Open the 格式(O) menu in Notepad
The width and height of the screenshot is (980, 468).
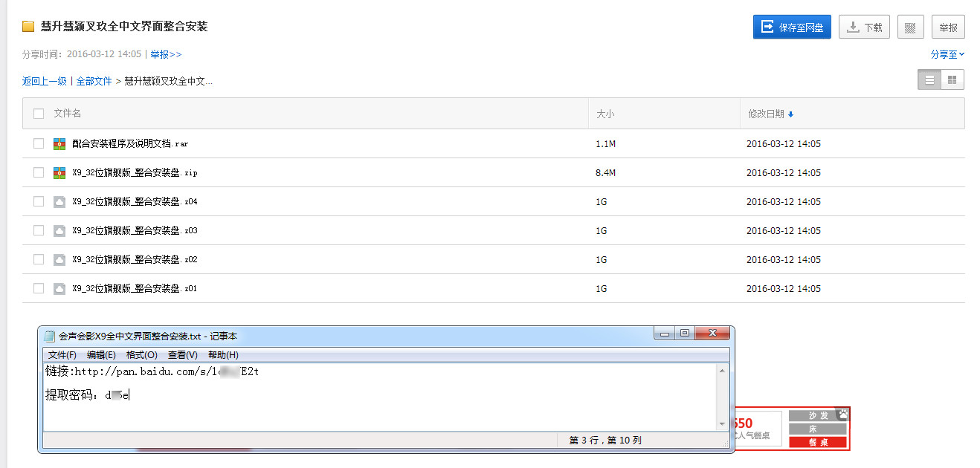tap(141, 355)
